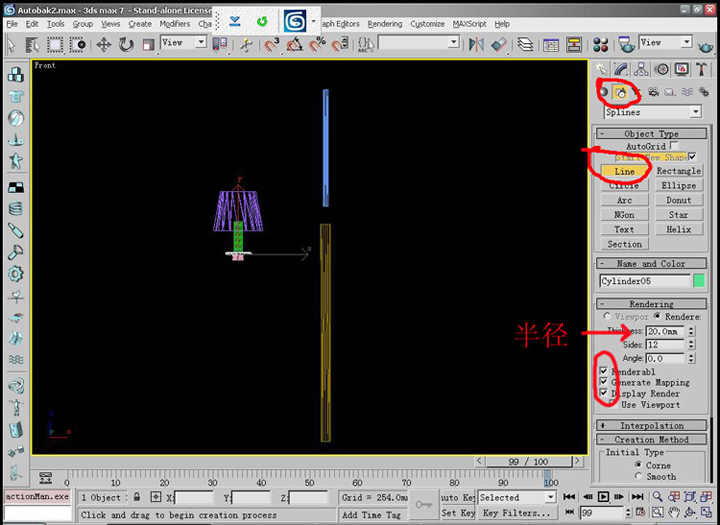Toggle the Percent Snap icon
Screen dimensions: 720x525
point(317,45)
